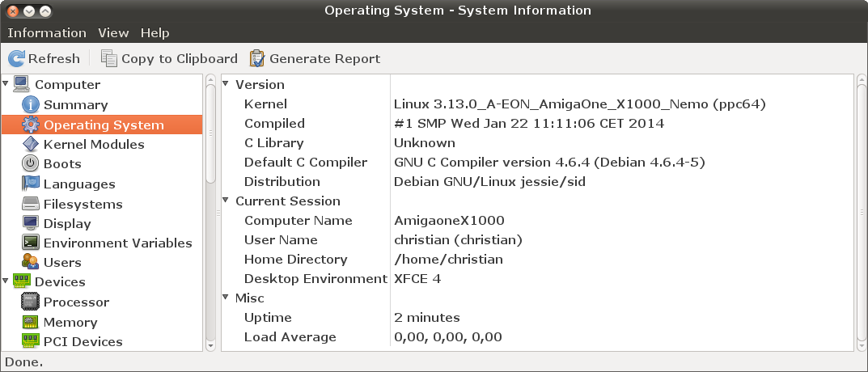Image resolution: width=868 pixels, height=372 pixels.
Task: Open the Information menu
Action: pos(46,33)
